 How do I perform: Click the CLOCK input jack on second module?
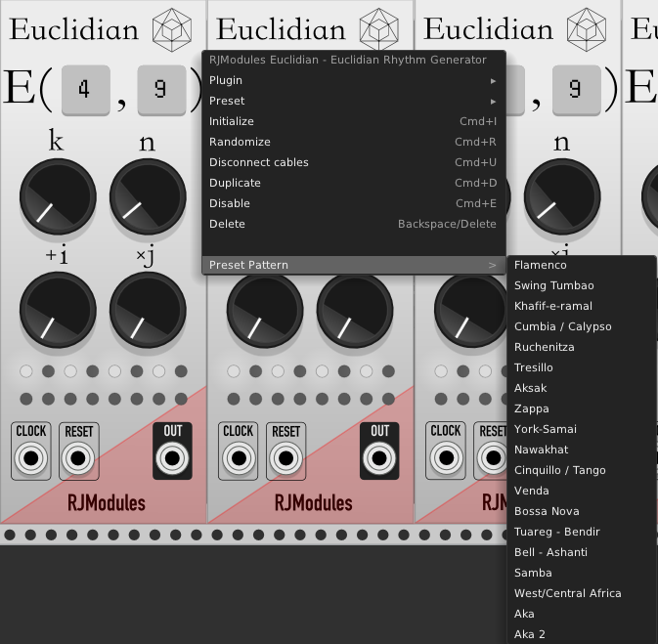pos(239,458)
